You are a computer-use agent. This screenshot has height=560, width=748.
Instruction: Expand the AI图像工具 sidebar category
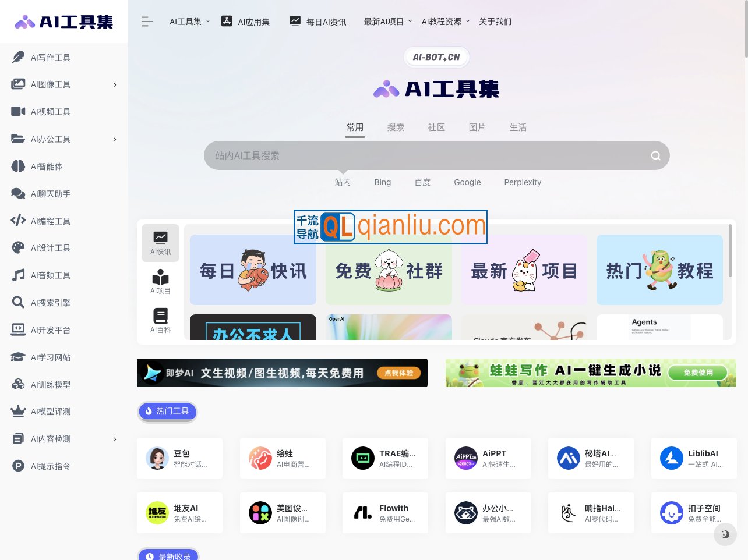114,84
